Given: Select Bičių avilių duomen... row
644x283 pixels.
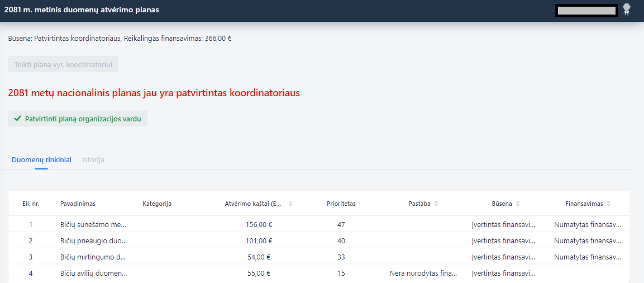Looking at the screenshot, I should coord(319,273).
